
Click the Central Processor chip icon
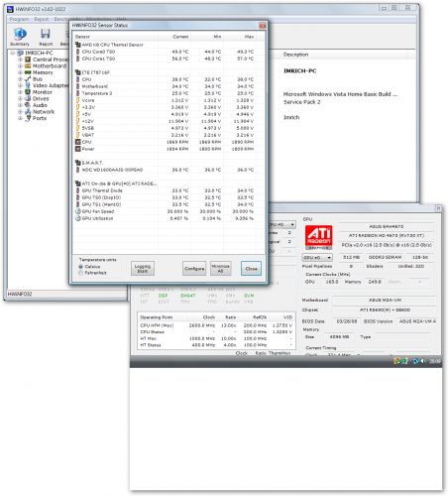click(x=28, y=60)
